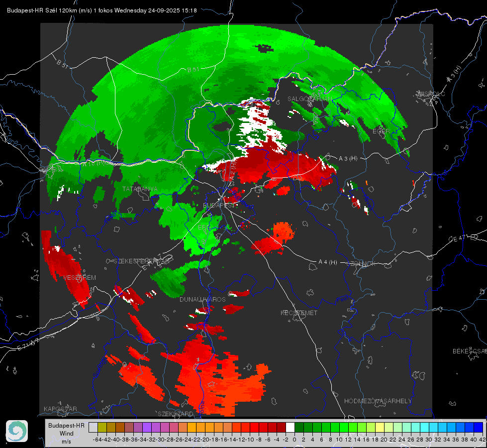Select the cyan swatch between 28 and 30

coord(425,427)
